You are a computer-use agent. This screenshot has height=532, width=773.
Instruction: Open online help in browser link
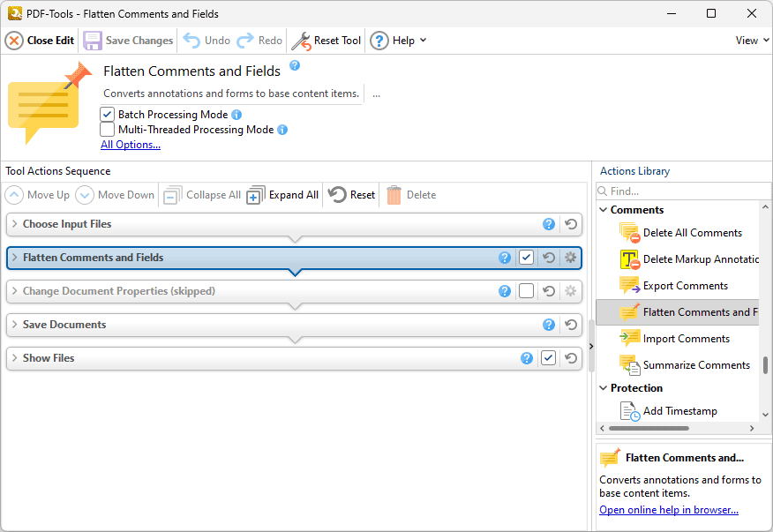(x=669, y=510)
